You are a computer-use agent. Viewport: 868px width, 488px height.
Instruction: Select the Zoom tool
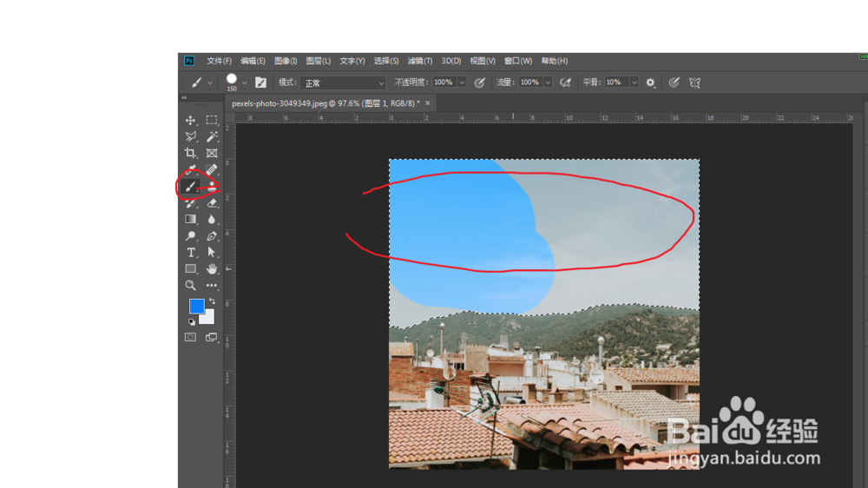pos(190,286)
